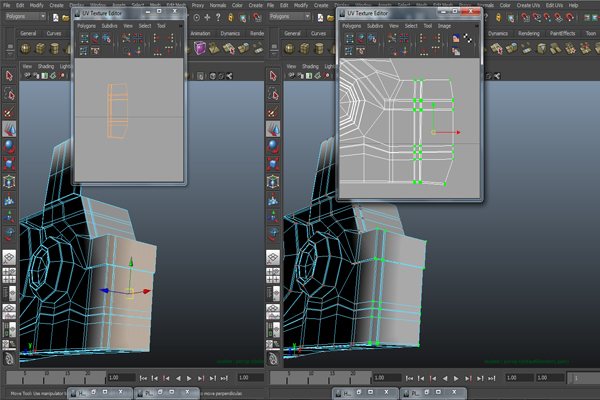Screen dimensions: 600x400
Task: Select the Scale tool in right toolbox
Action: [x=273, y=164]
